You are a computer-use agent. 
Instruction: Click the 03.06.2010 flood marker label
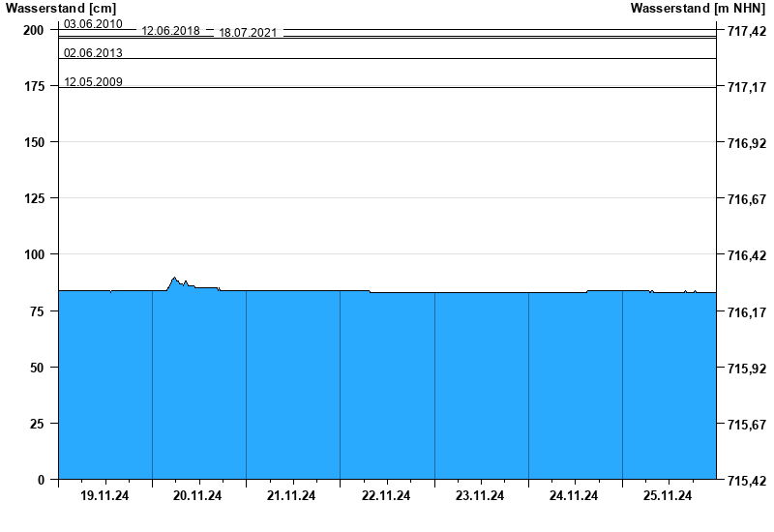pos(93,23)
